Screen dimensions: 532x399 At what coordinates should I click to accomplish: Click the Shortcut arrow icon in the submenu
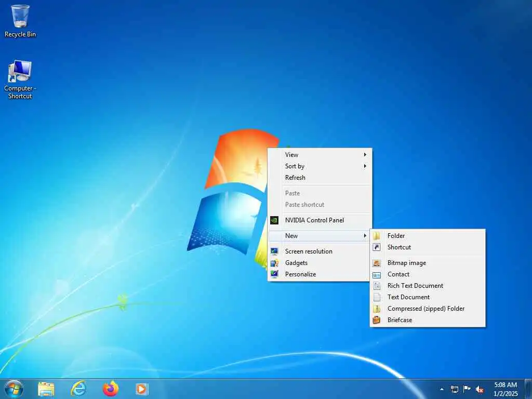377,247
